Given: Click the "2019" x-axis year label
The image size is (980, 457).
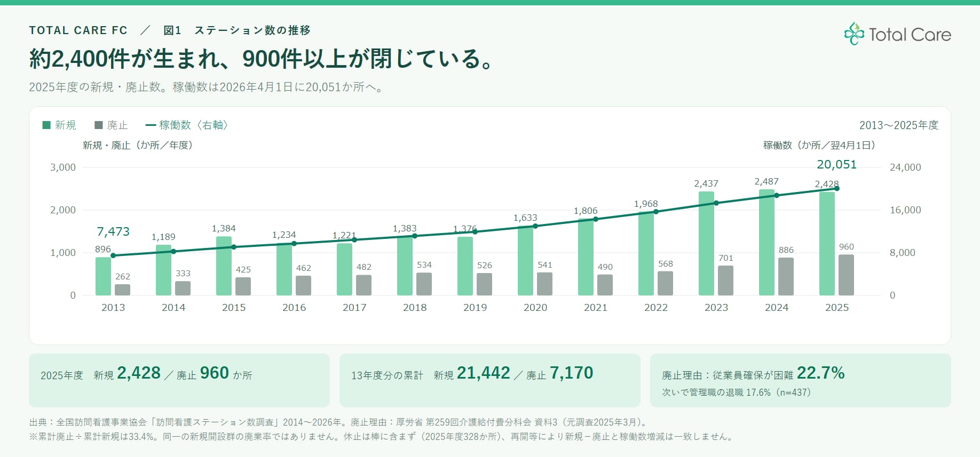Looking at the screenshot, I should pyautogui.click(x=475, y=307).
